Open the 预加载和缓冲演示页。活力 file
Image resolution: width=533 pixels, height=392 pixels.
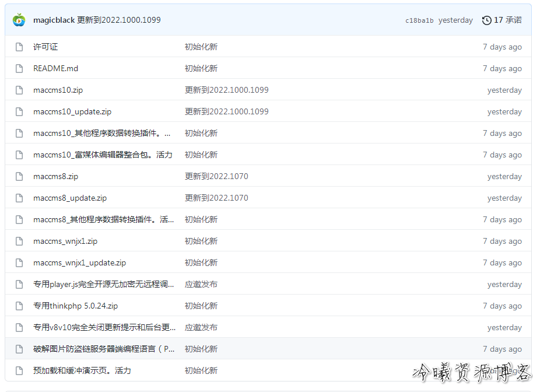pyautogui.click(x=82, y=370)
